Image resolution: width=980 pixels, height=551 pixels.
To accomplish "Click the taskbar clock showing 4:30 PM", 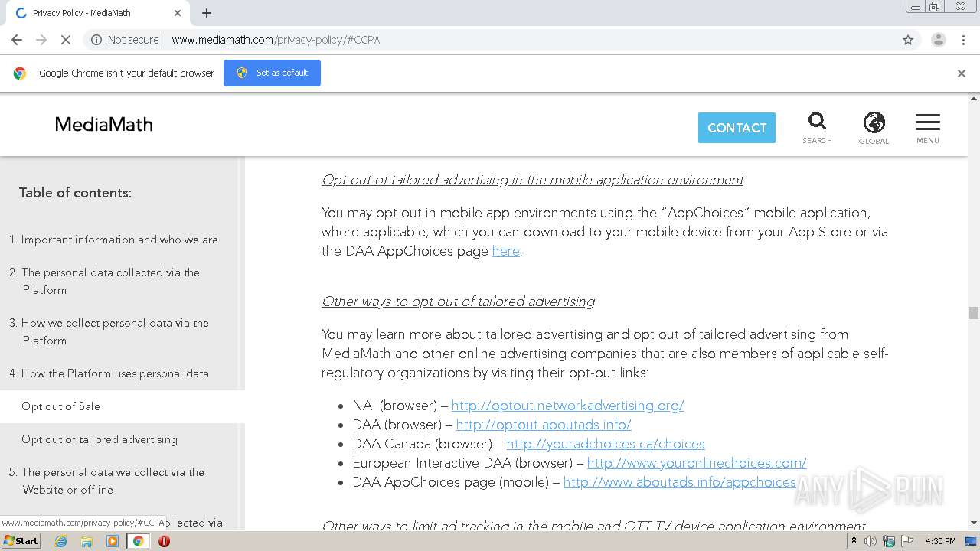I will click(x=941, y=541).
